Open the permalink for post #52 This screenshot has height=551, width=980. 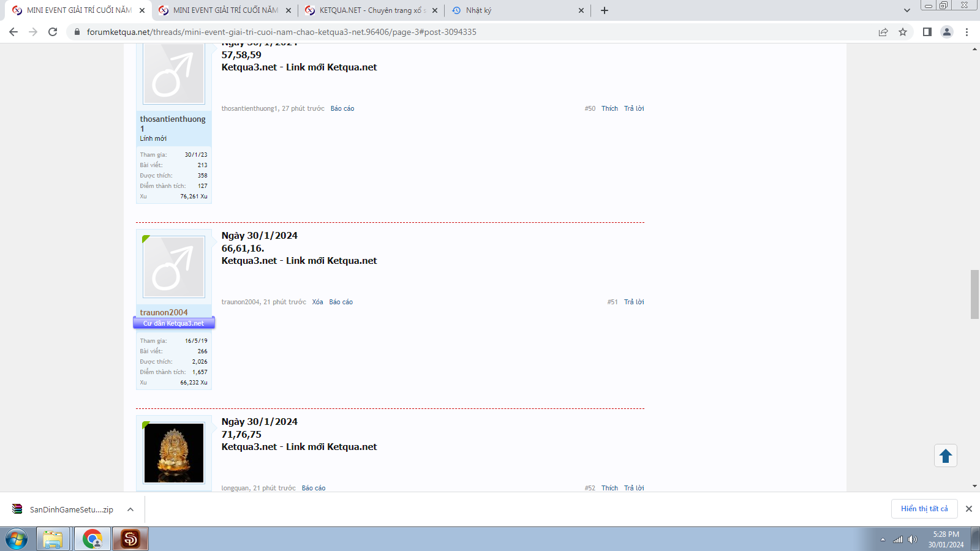coord(590,488)
